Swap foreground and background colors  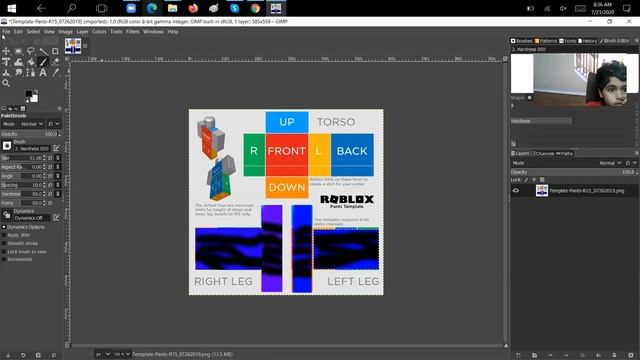pyautogui.click(x=36, y=92)
